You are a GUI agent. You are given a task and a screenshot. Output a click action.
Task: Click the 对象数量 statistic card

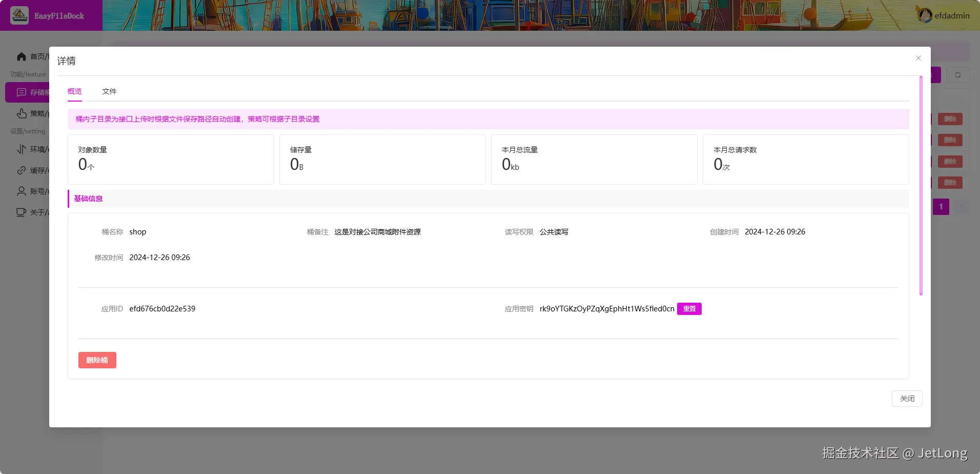coord(171,160)
